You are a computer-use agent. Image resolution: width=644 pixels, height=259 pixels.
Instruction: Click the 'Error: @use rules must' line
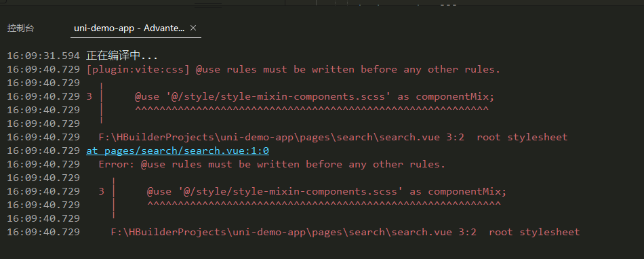coord(272,165)
